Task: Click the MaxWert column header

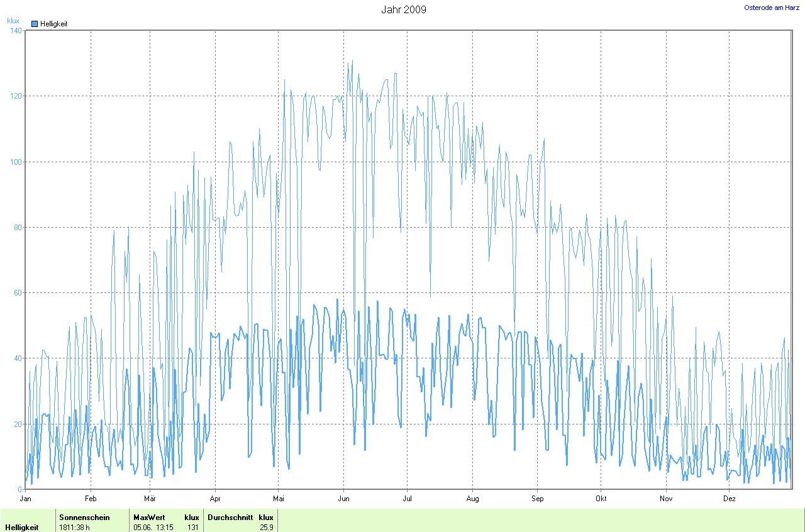Action: pyautogui.click(x=149, y=518)
